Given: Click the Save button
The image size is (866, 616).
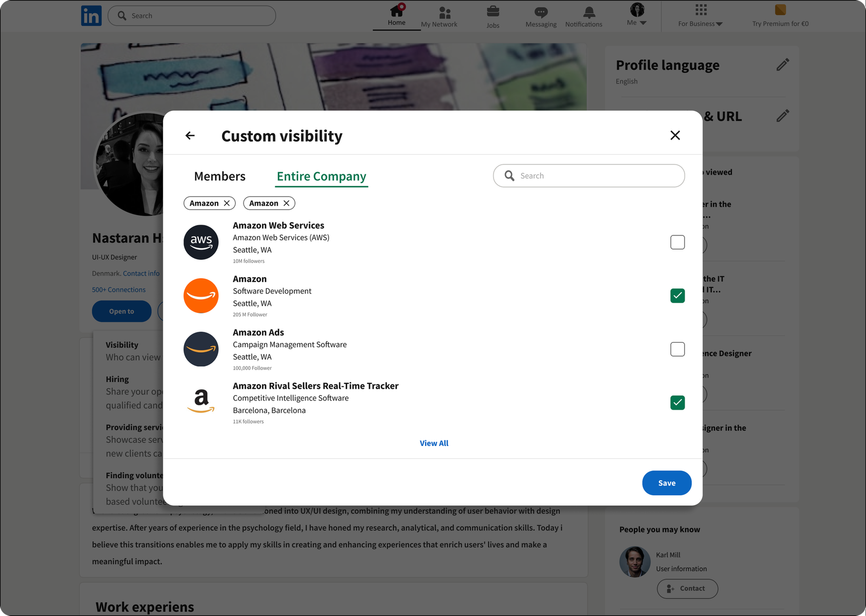Looking at the screenshot, I should tap(667, 483).
